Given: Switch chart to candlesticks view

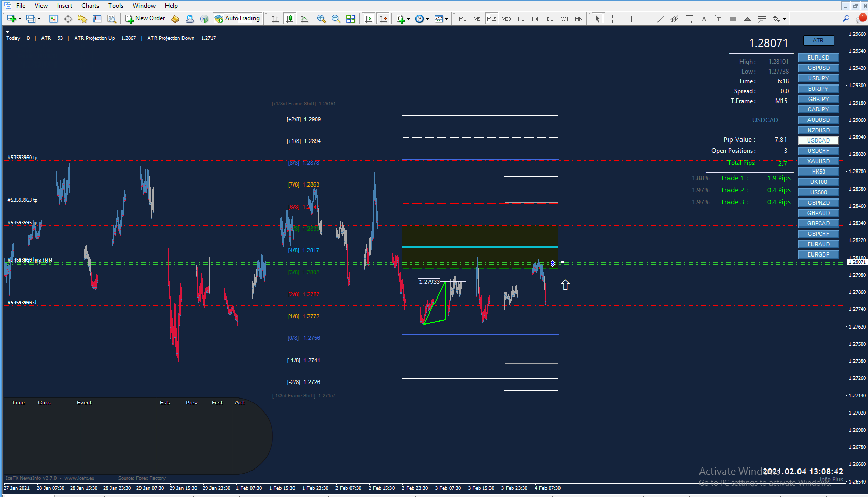Looking at the screenshot, I should (290, 19).
